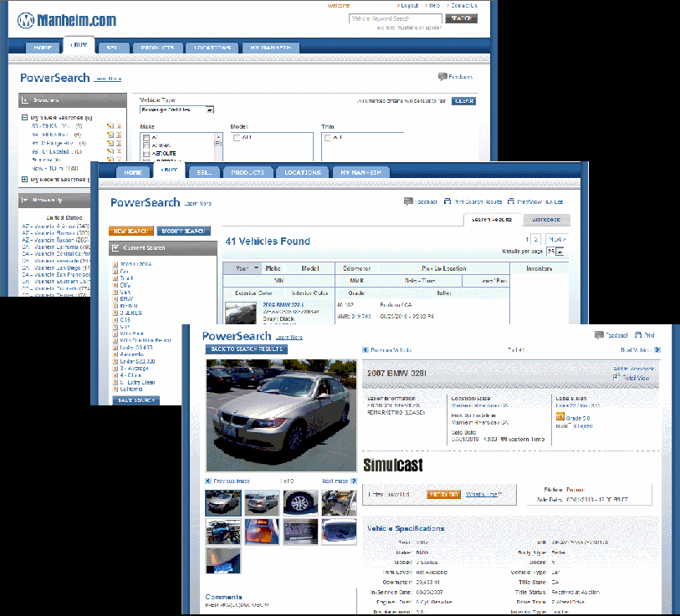Go to results page 2
The height and width of the screenshot is (616, 680).
536,239
